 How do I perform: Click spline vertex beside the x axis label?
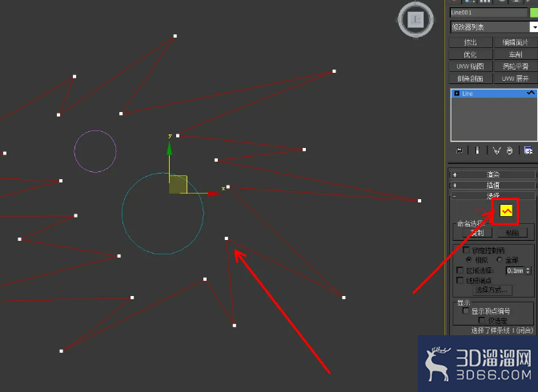click(228, 187)
